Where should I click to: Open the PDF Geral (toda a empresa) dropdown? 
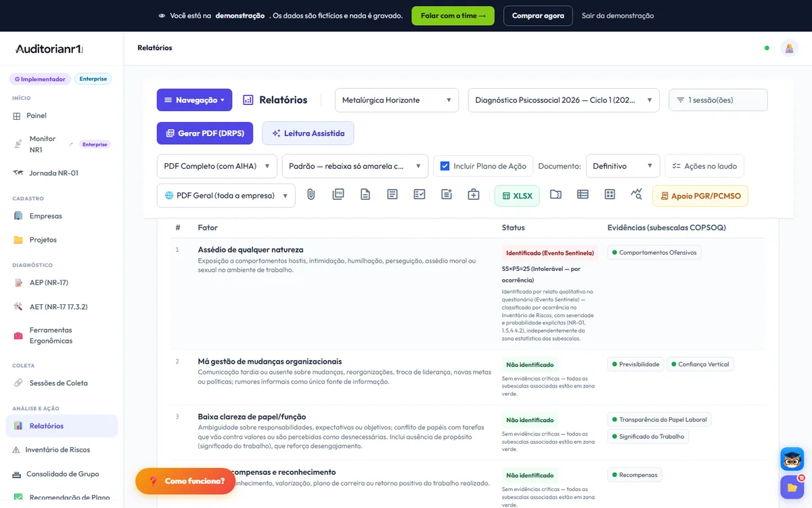click(x=226, y=196)
